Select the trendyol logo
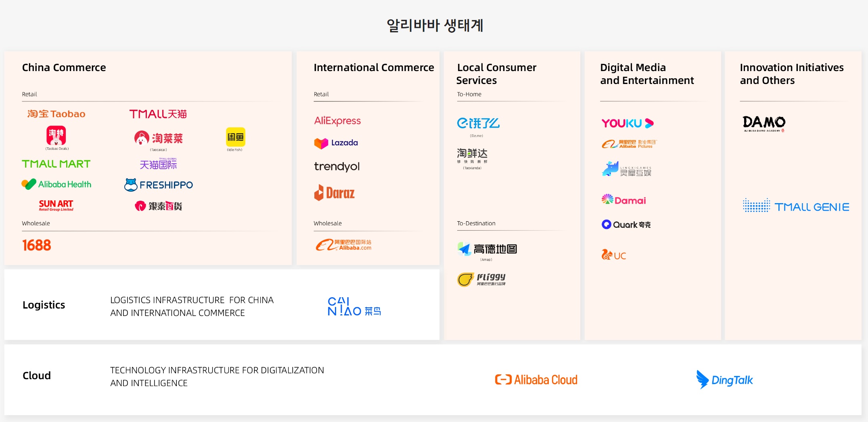The height and width of the screenshot is (422, 868). click(x=337, y=166)
